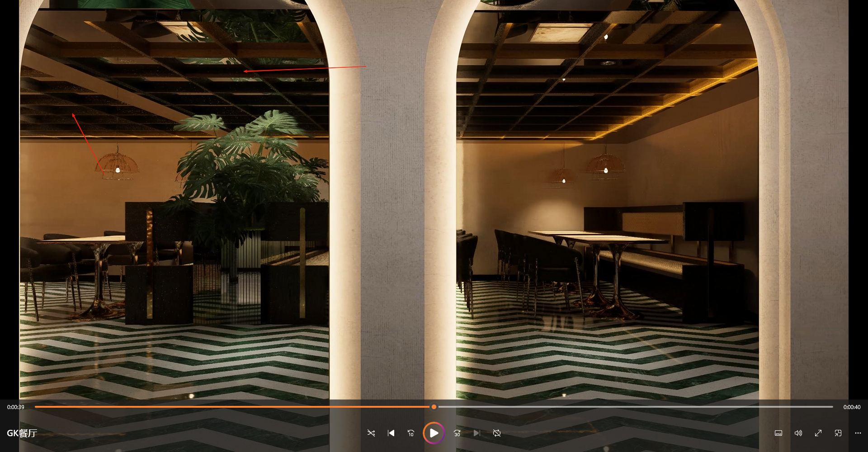
Task: Switch to mini player view
Action: point(838,433)
